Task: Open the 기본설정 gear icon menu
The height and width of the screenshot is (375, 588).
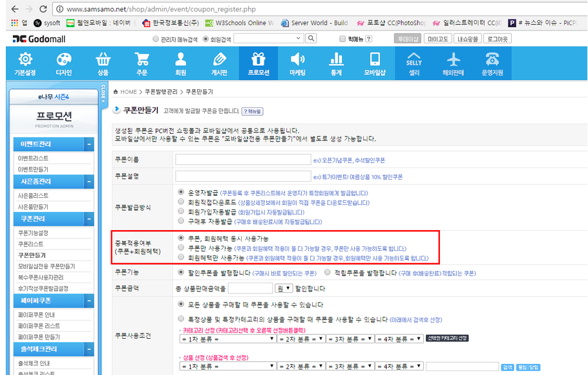Action: pyautogui.click(x=25, y=59)
